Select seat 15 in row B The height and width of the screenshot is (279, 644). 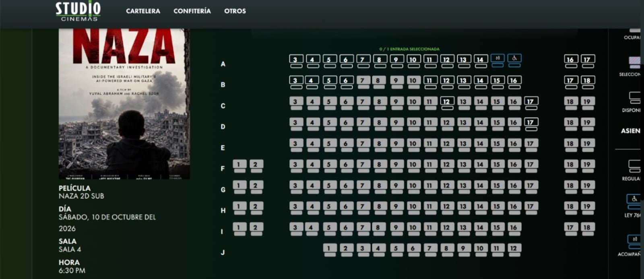[497, 82]
